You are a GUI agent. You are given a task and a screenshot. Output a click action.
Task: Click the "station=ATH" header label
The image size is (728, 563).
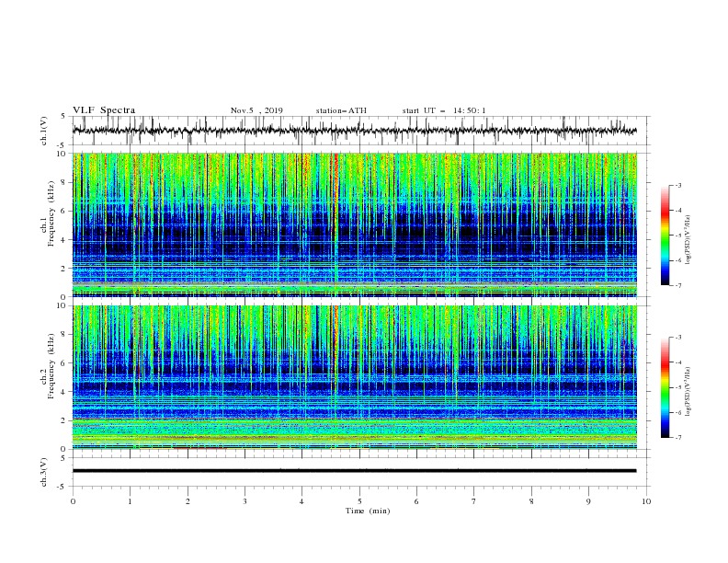(x=341, y=110)
